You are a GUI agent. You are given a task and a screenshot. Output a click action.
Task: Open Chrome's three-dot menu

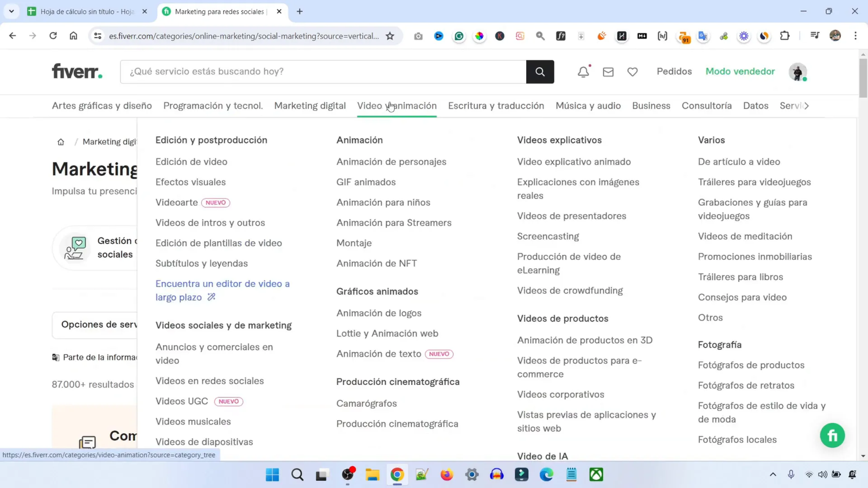coord(856,36)
